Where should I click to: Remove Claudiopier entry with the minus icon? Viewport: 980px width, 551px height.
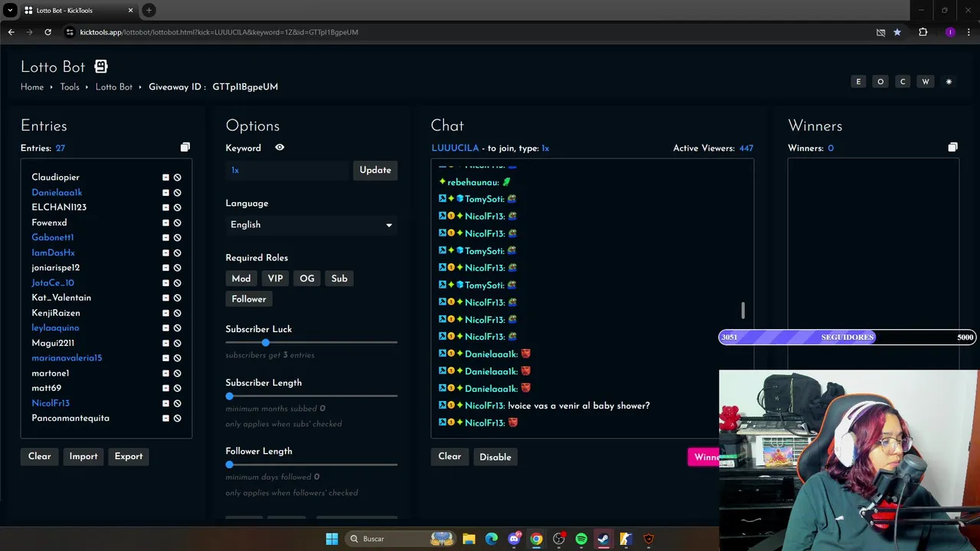165,178
